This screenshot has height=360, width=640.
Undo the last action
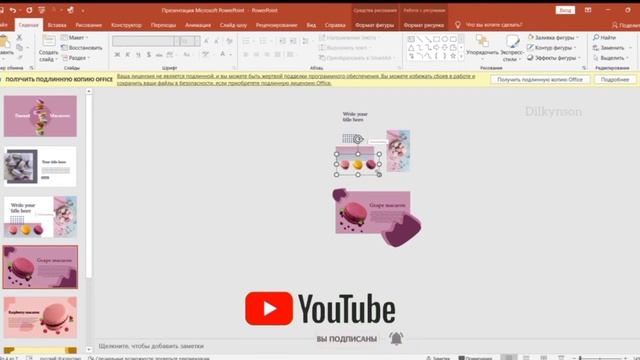[x=13, y=10]
